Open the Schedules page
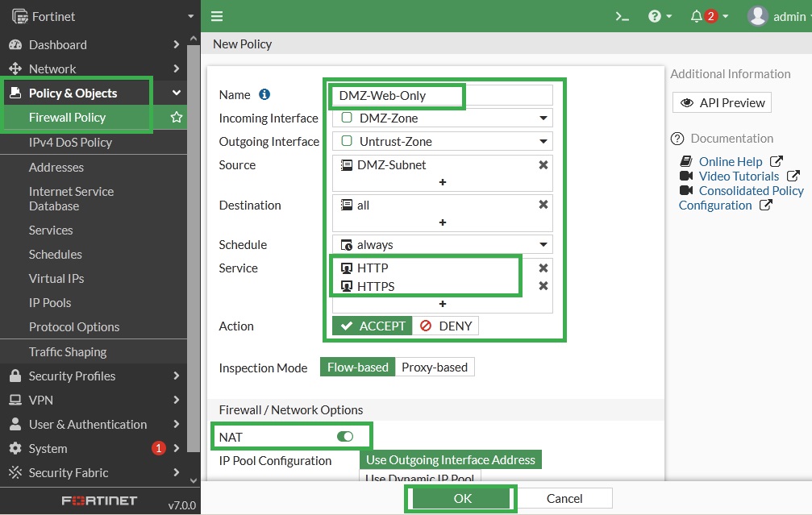Screen dimensions: 812x515 [x=56, y=254]
